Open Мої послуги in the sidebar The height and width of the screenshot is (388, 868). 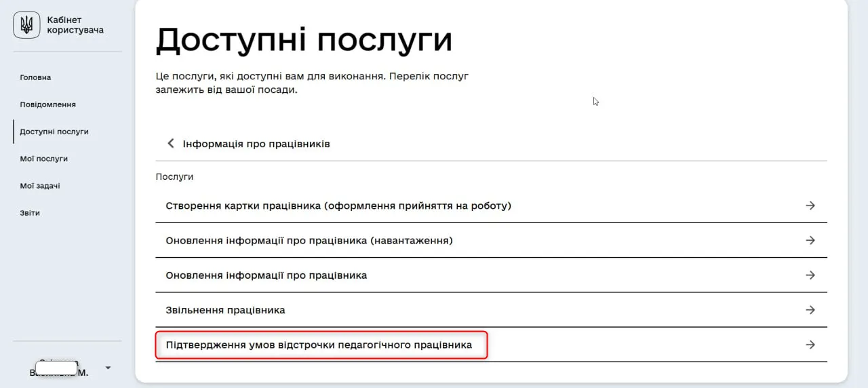[x=44, y=159]
